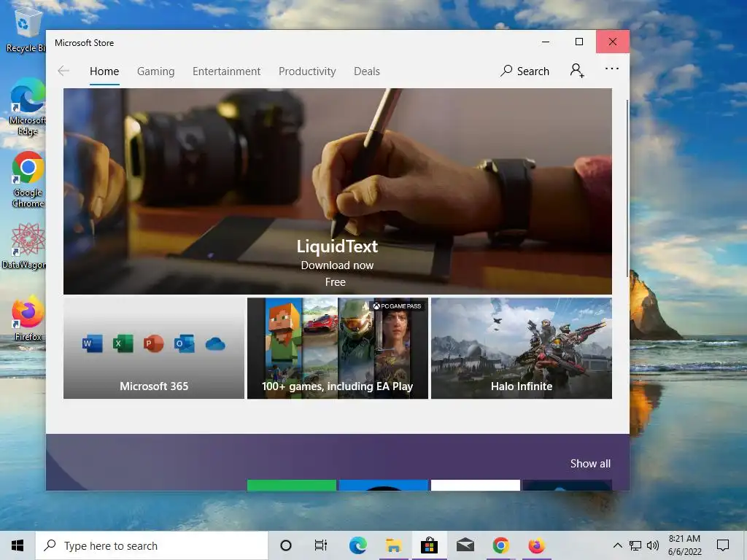Launch Edge from the taskbar
The image size is (747, 560).
click(x=357, y=545)
